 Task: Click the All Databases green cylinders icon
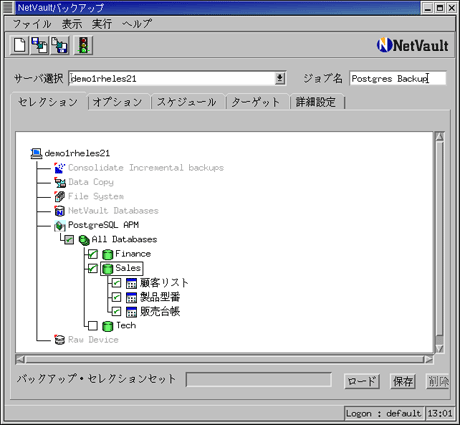tap(84, 240)
